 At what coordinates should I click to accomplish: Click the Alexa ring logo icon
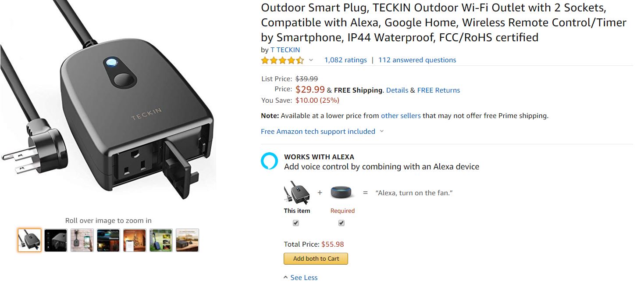point(269,161)
